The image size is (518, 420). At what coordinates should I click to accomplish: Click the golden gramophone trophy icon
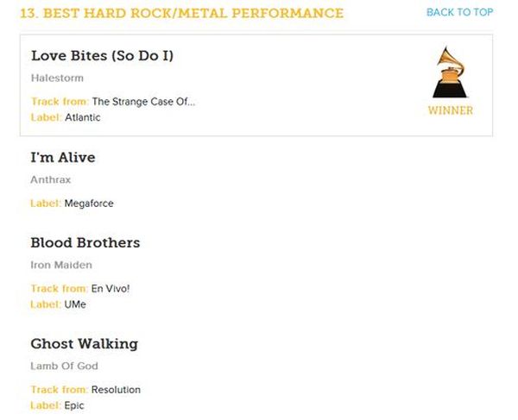(x=450, y=72)
